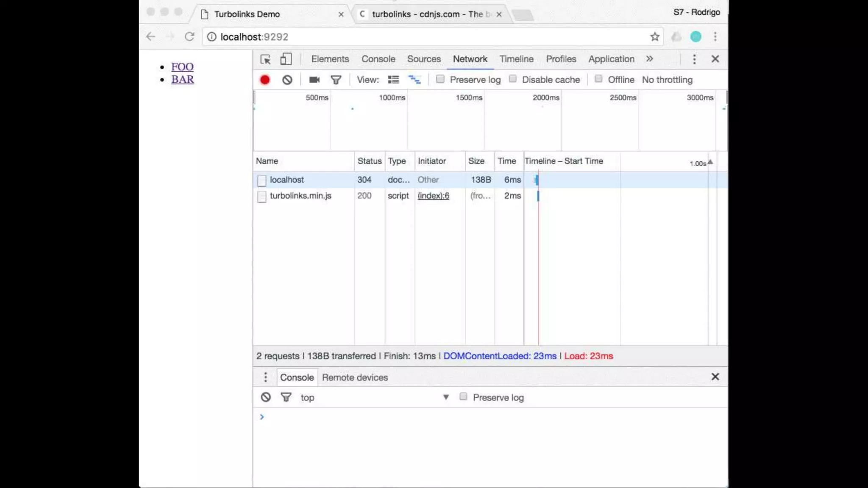Toggle device toolbar icon
This screenshot has height=488, width=868.
(x=286, y=59)
